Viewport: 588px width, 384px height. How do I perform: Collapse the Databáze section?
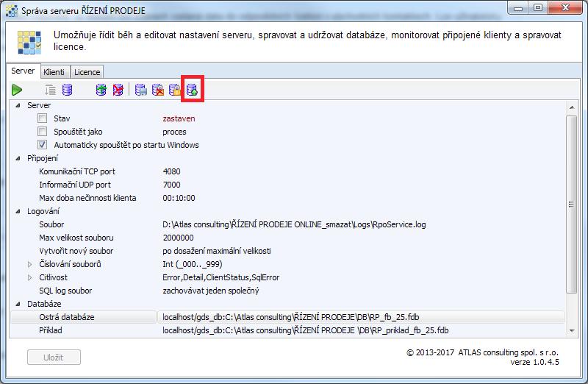(18, 304)
